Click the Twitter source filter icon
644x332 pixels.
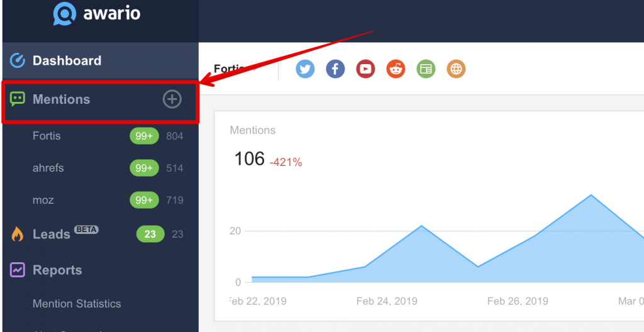(x=305, y=69)
